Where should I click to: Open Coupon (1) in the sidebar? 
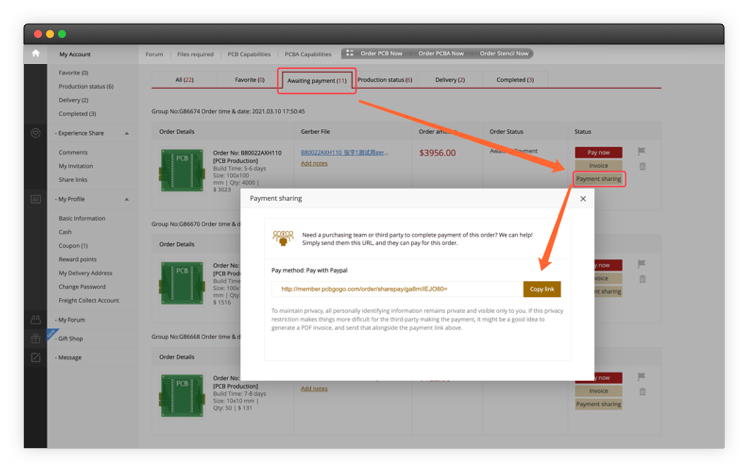[x=73, y=246]
